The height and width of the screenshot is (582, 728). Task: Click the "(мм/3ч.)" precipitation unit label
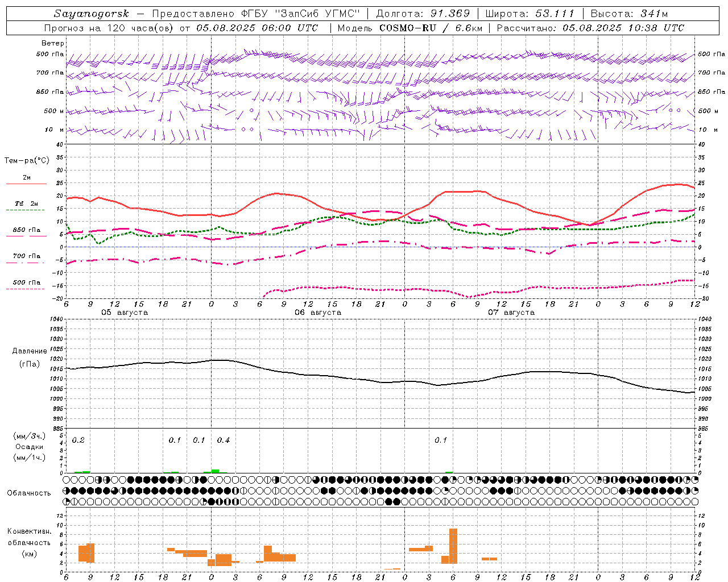click(30, 436)
